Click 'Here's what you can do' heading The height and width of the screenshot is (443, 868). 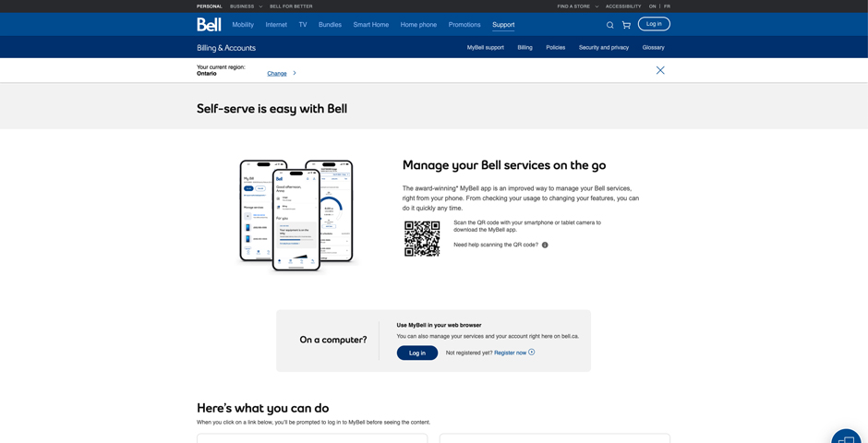pos(263,408)
